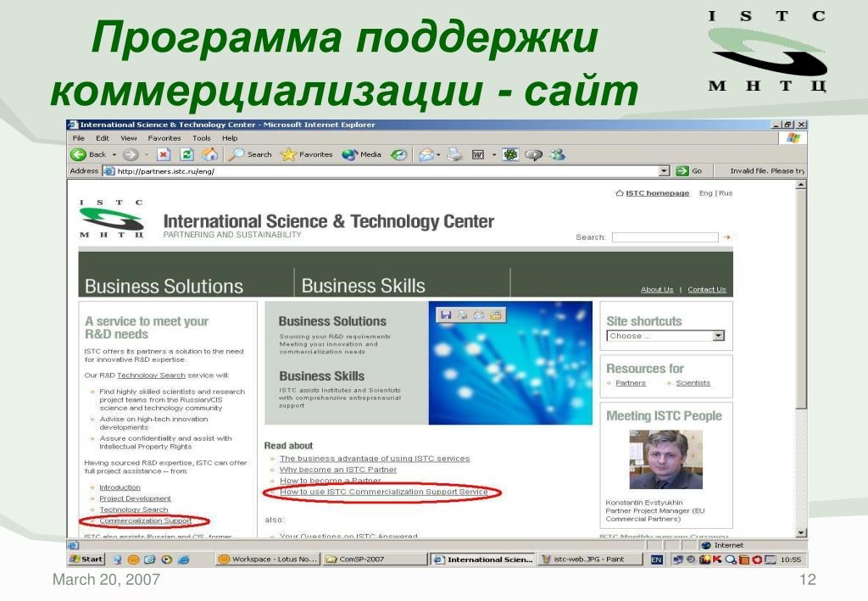Open the Scientists resources link
The width and height of the screenshot is (868, 601).
pos(693,383)
